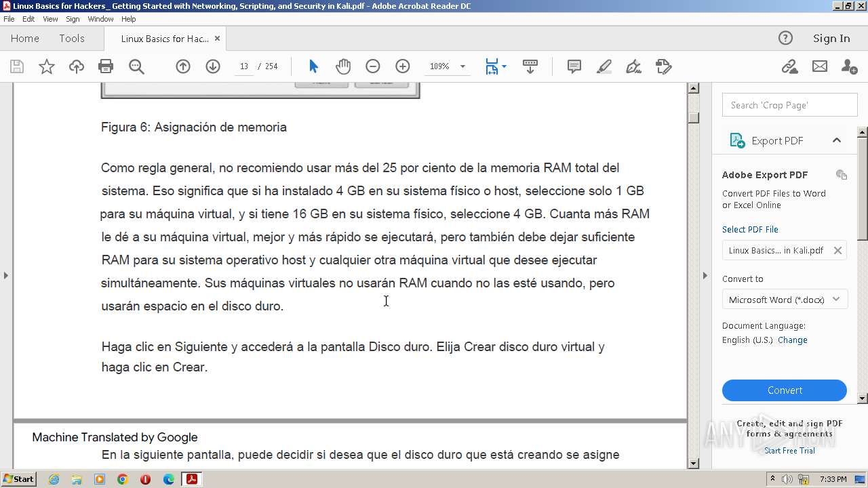Open the Window menu

point(100,19)
